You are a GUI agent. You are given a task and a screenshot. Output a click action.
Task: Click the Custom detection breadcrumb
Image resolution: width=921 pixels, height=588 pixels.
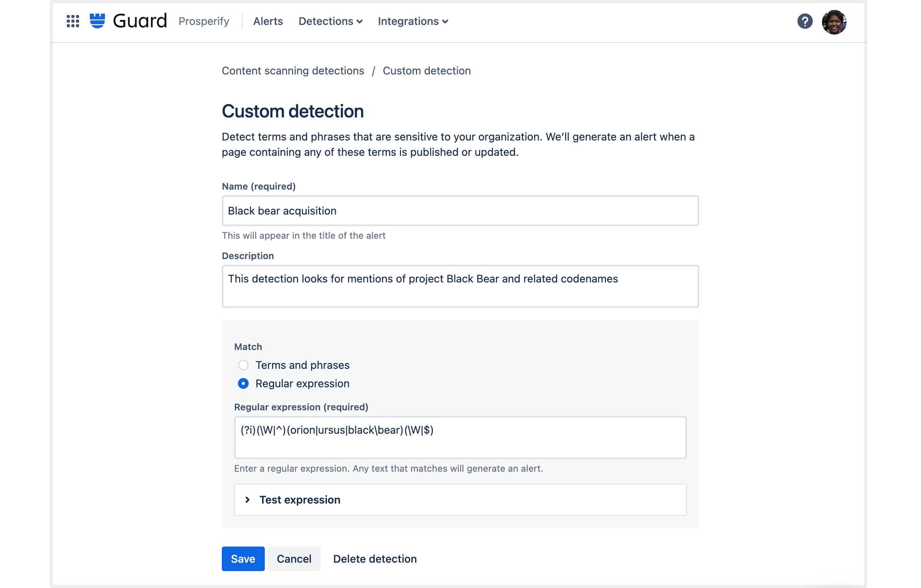pyautogui.click(x=427, y=71)
